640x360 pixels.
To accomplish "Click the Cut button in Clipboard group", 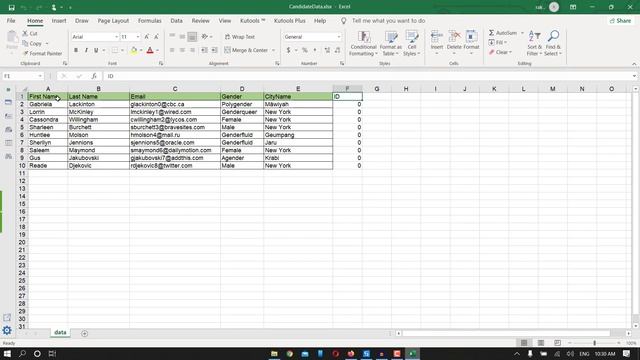I will click(x=30, y=33).
